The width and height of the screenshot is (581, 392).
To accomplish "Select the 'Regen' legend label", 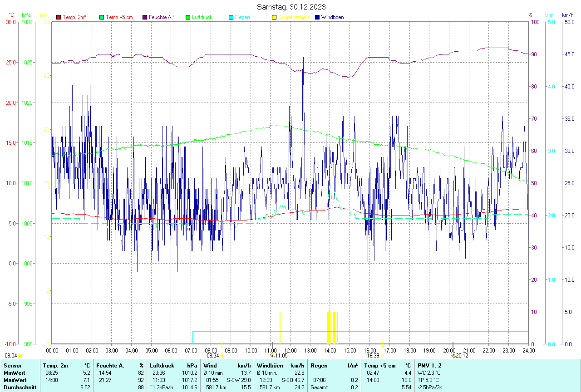I will 242,17.
